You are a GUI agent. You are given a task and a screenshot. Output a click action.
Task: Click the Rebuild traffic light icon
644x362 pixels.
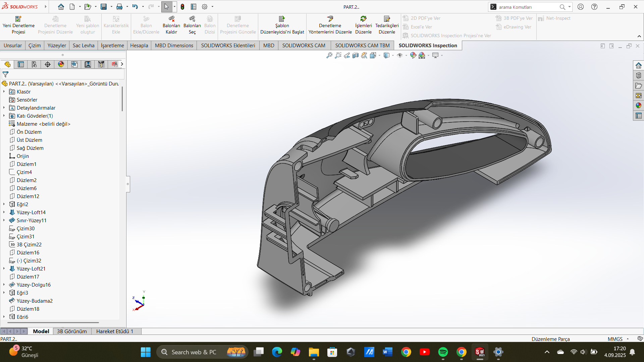click(x=182, y=7)
